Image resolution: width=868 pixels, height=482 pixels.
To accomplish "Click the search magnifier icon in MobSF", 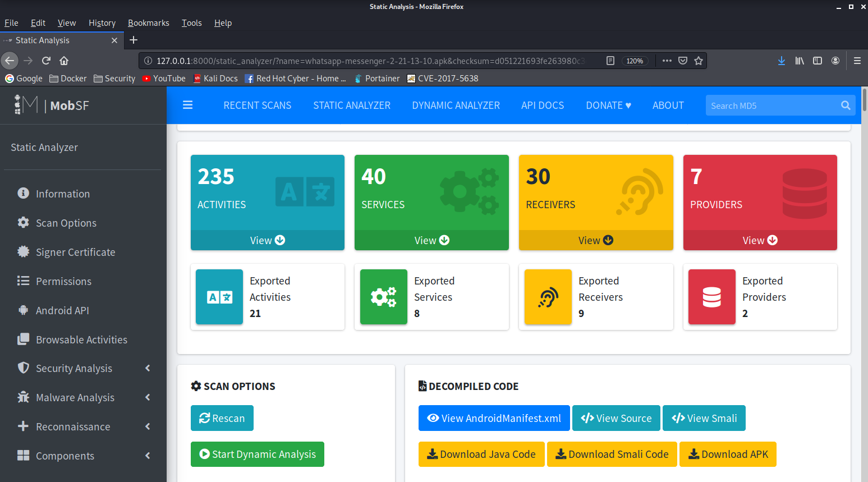I will (846, 105).
